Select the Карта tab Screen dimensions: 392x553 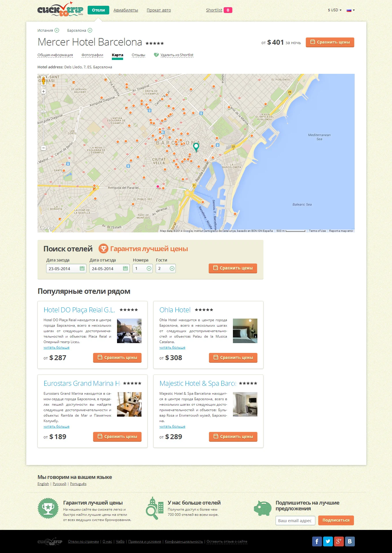[118, 55]
